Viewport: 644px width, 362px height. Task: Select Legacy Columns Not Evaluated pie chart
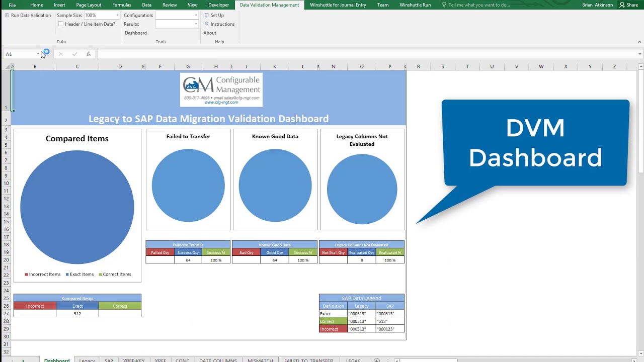(362, 189)
